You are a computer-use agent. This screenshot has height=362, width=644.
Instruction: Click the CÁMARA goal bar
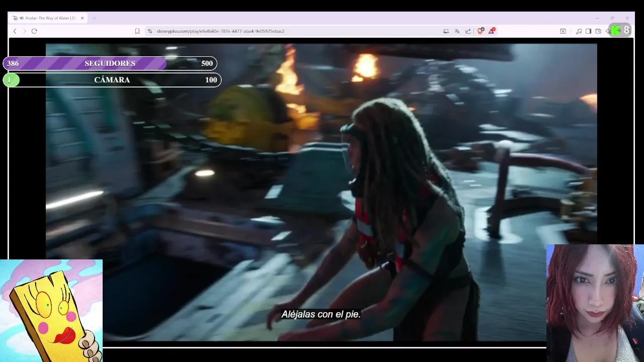pyautogui.click(x=112, y=80)
